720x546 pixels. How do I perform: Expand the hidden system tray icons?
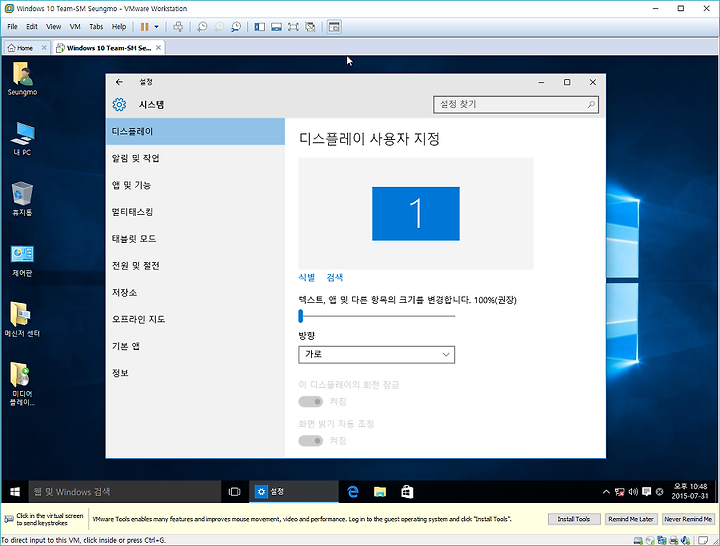click(606, 492)
